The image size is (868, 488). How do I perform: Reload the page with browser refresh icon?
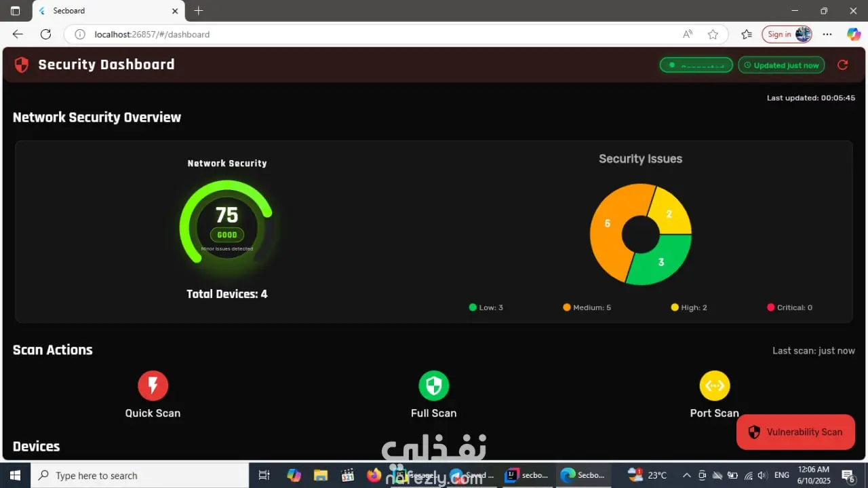pyautogui.click(x=45, y=34)
